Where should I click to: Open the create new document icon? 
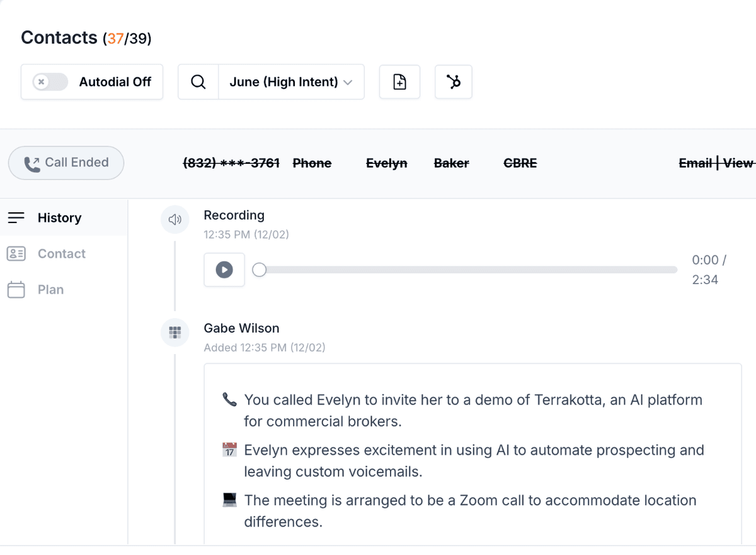click(399, 82)
